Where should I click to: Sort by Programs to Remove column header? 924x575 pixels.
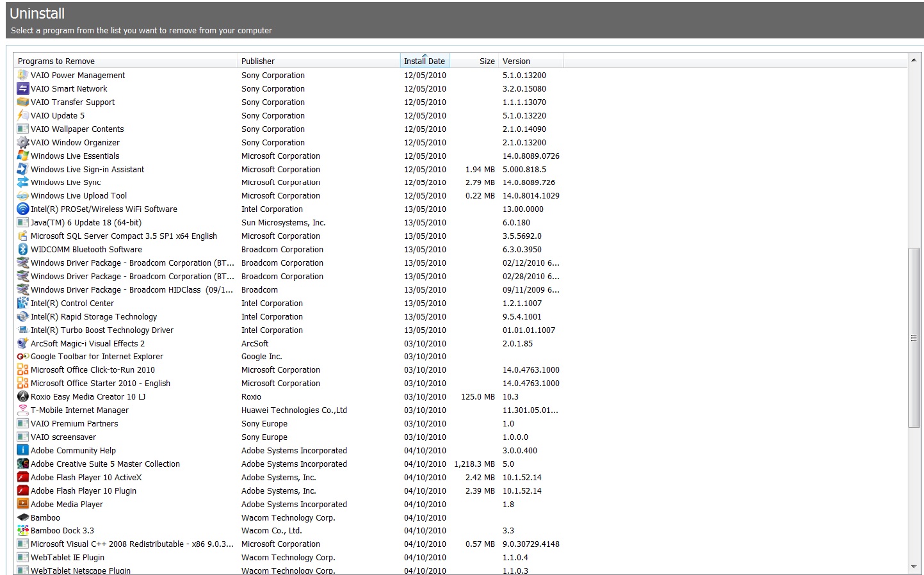tap(125, 61)
